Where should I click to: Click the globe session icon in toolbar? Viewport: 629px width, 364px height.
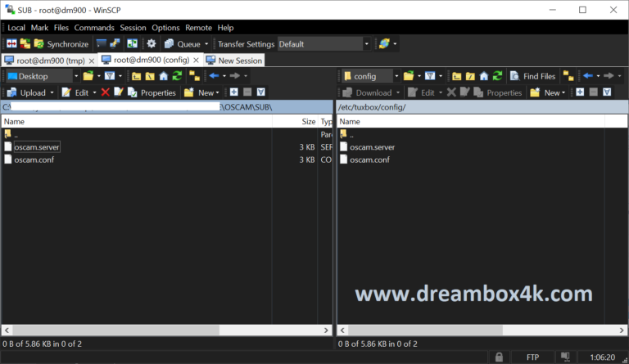click(x=384, y=43)
